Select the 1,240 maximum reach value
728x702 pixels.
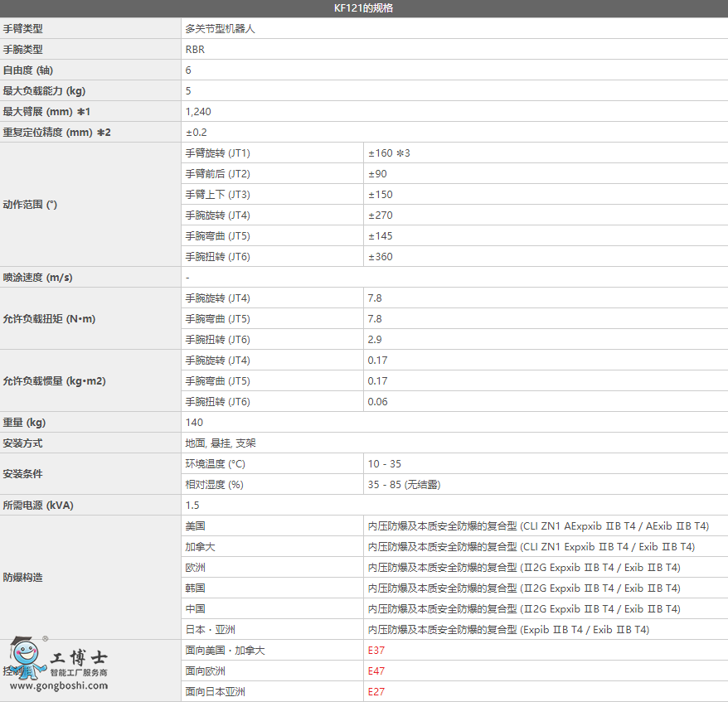click(199, 112)
